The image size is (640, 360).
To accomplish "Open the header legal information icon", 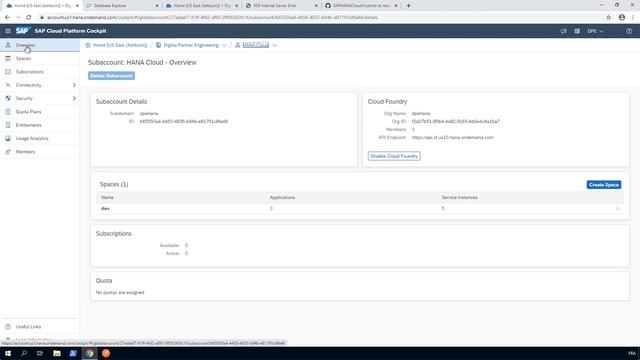I will pyautogui.click(x=577, y=31).
